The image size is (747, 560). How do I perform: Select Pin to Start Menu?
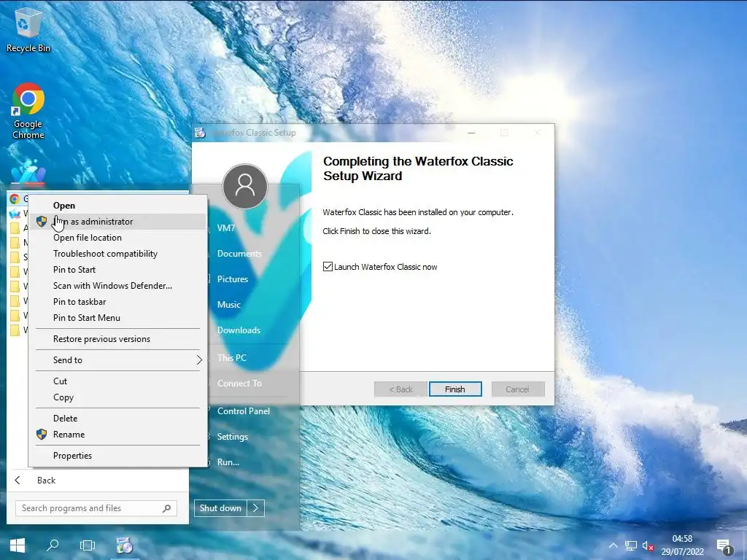coord(117,318)
